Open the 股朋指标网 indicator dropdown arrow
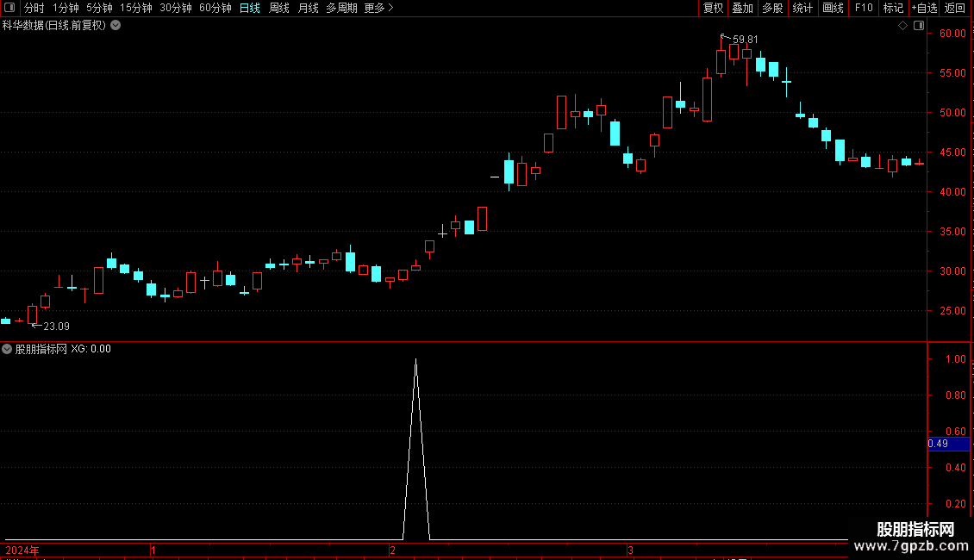Image resolution: width=974 pixels, height=560 pixels. click(x=7, y=349)
